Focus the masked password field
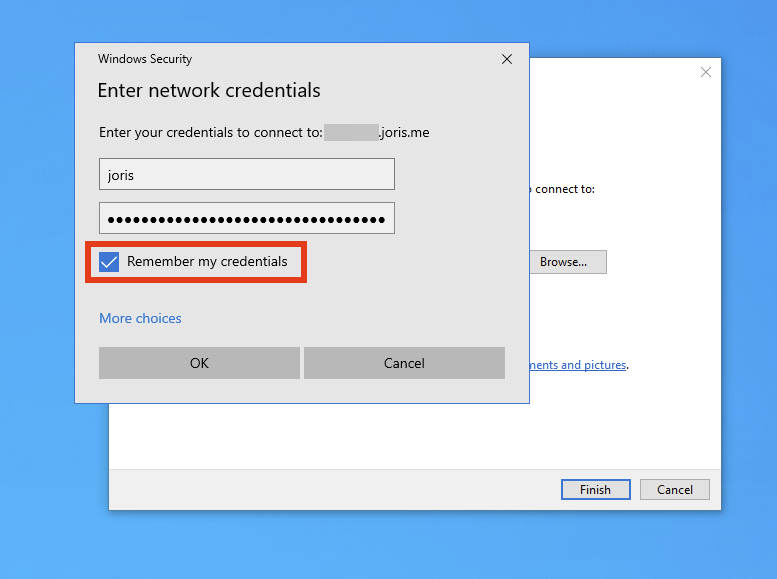The image size is (777, 579). click(x=247, y=218)
